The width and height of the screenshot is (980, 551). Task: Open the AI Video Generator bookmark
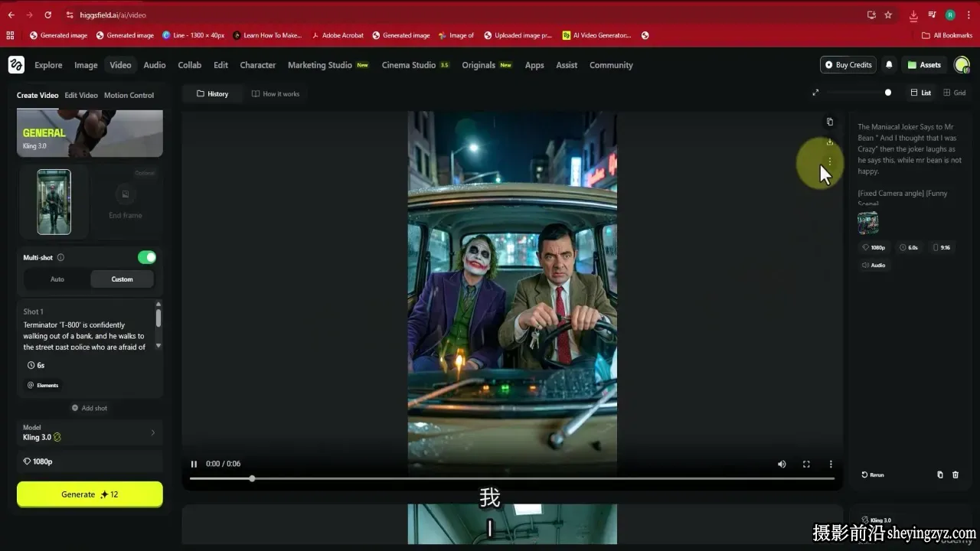coord(597,35)
